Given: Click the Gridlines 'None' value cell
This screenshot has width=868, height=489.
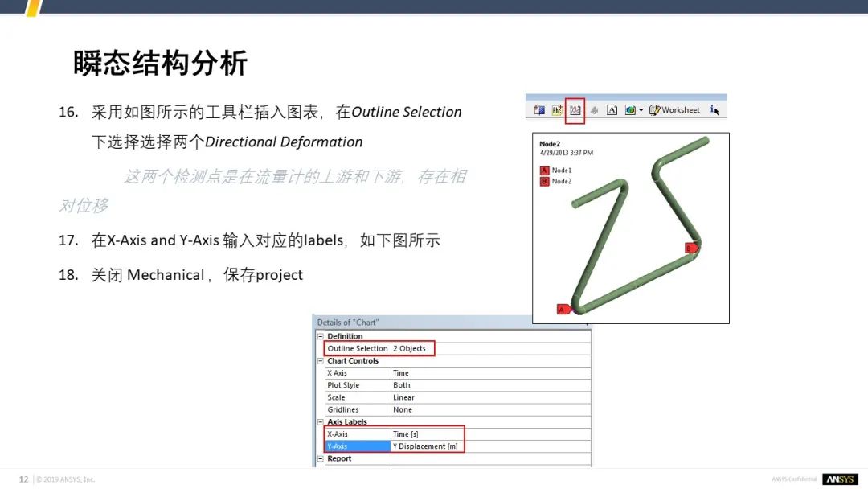Looking at the screenshot, I should click(x=490, y=410).
